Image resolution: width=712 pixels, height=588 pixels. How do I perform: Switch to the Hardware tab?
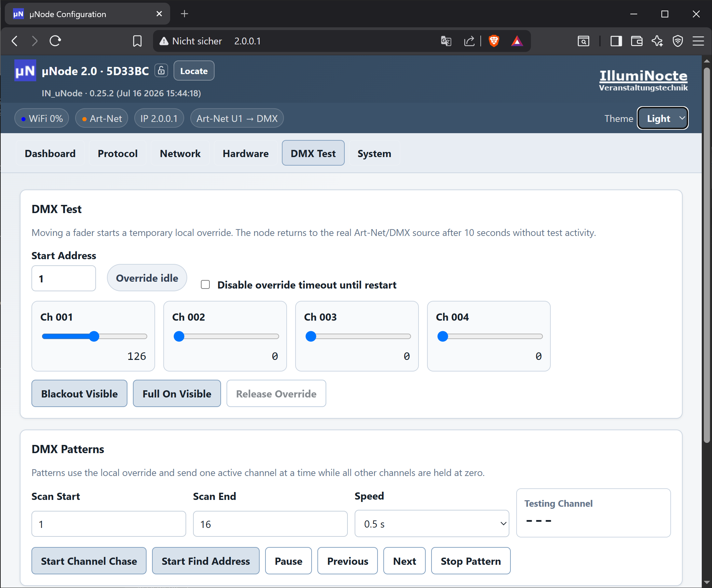point(246,153)
